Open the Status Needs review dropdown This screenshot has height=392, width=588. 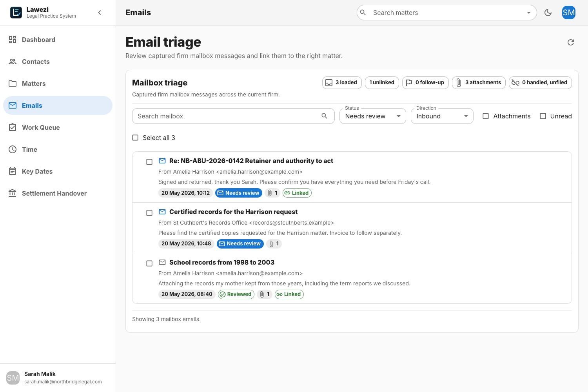click(x=373, y=116)
